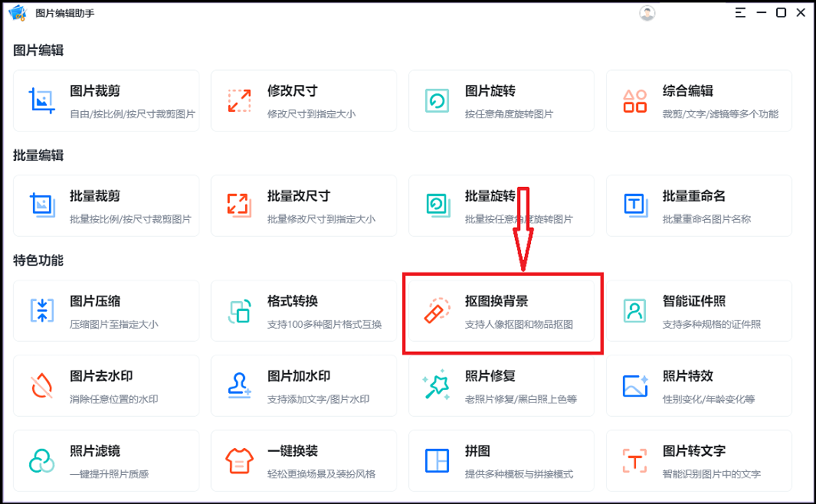The image size is (816, 504).
Task: Click the 照片修复 magic wand icon
Action: [x=436, y=385]
